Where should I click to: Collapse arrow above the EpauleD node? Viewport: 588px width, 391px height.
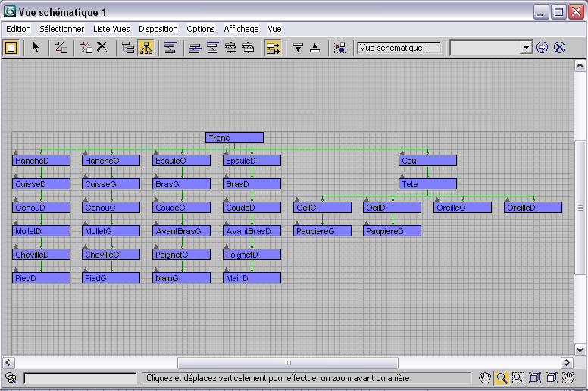[x=226, y=152]
